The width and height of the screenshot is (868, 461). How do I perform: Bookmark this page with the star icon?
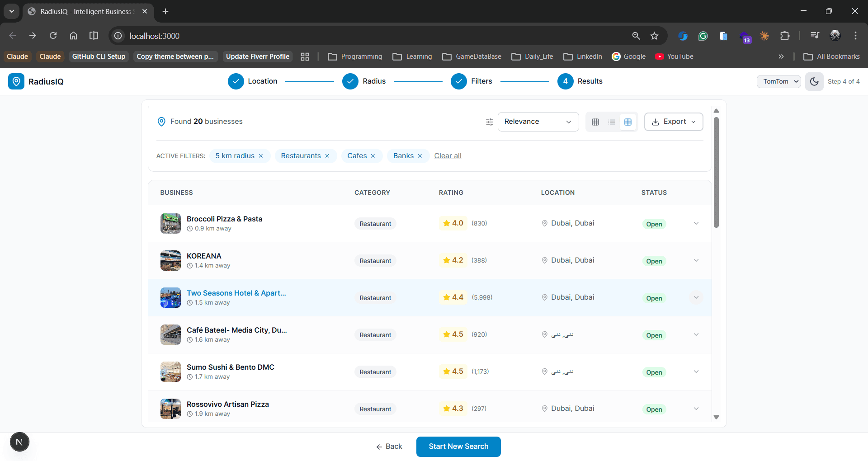(x=654, y=36)
